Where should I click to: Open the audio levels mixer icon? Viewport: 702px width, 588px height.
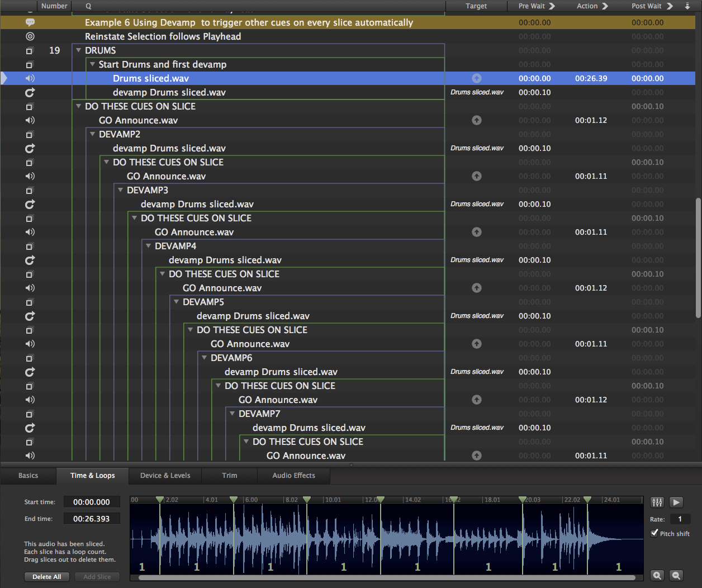click(x=657, y=502)
